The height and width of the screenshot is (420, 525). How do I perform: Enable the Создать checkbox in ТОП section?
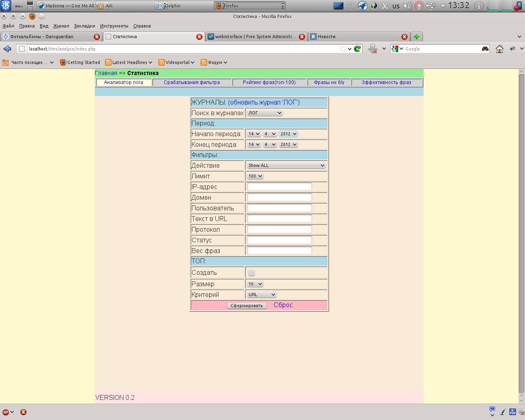[251, 272]
